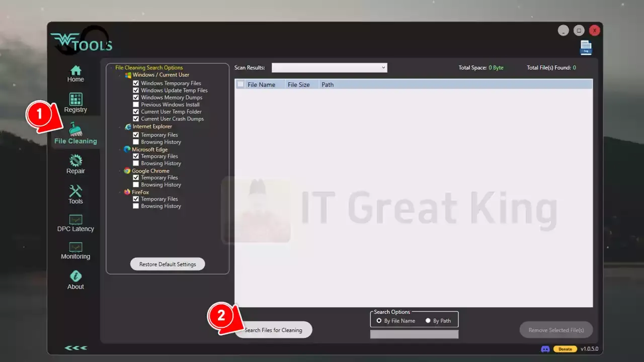Minimize the WTools window
Image resolution: width=644 pixels, height=362 pixels.
click(563, 31)
